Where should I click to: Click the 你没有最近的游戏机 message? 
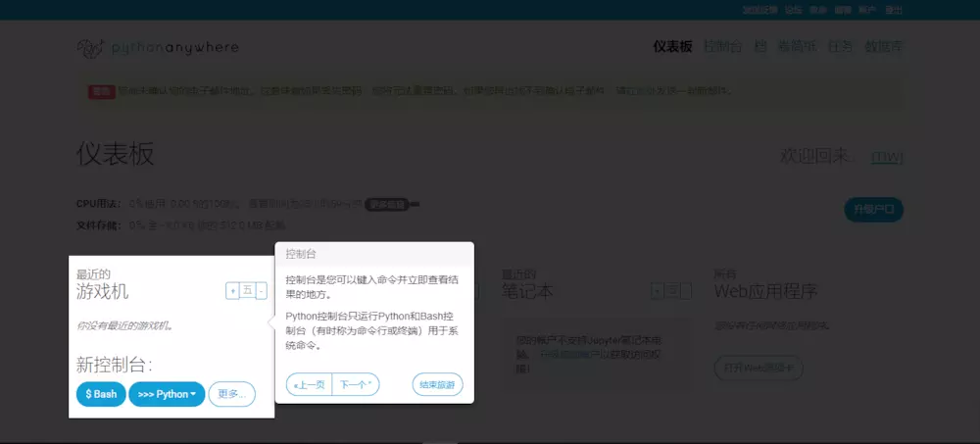[124, 325]
